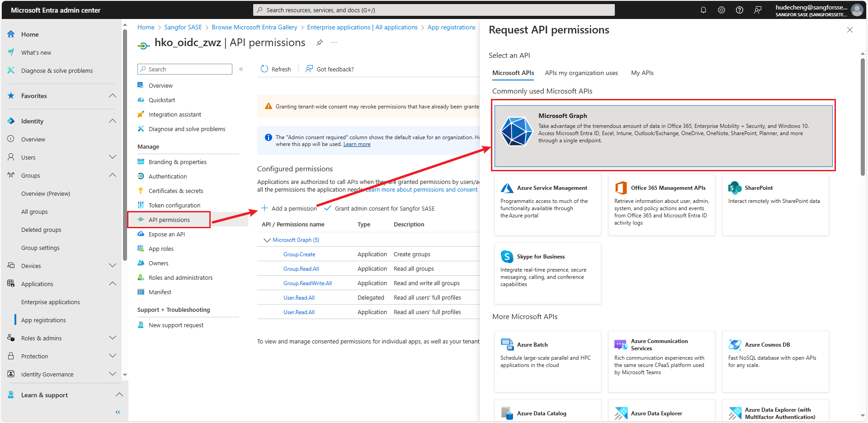Open Token configuration menu item
The image size is (868, 423).
point(174,205)
